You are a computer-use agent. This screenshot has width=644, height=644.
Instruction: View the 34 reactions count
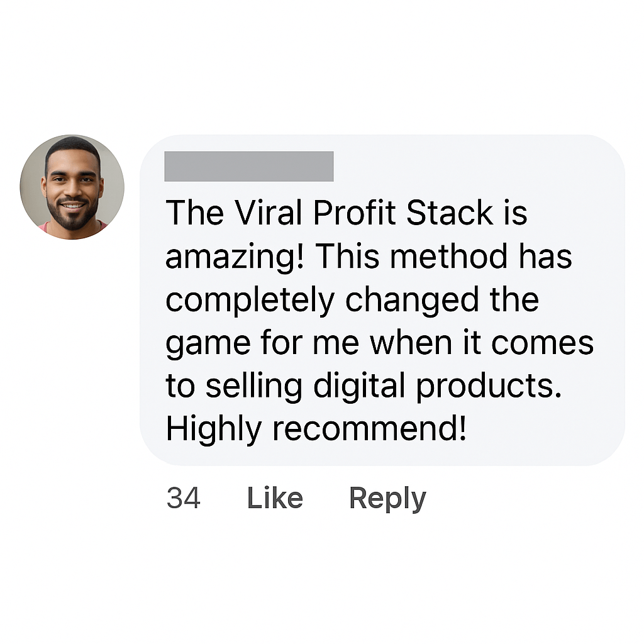tap(183, 498)
